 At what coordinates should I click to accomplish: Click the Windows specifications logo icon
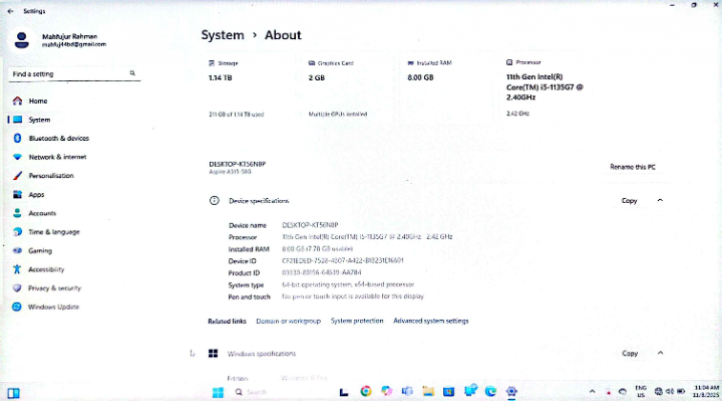click(x=213, y=354)
